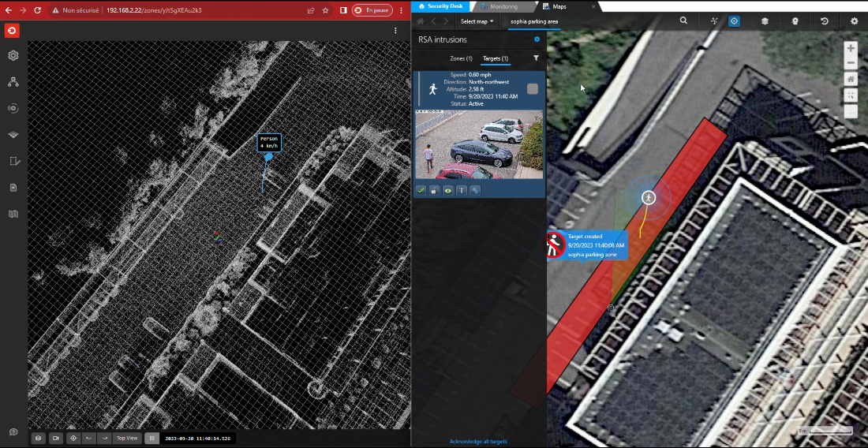The image size is (868, 448).
Task: Open the document report icon in sidebar
Action: 13,188
